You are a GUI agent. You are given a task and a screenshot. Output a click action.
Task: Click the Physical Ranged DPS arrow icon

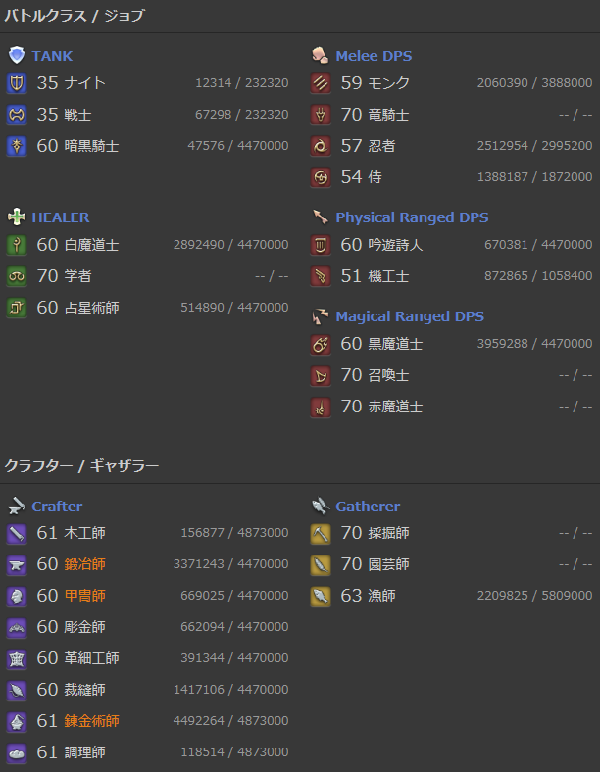pyautogui.click(x=320, y=217)
